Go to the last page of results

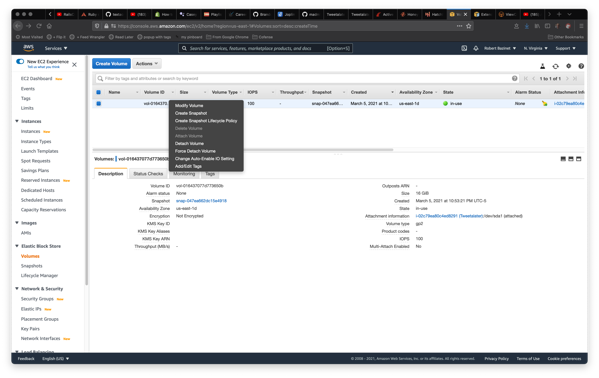click(x=575, y=78)
